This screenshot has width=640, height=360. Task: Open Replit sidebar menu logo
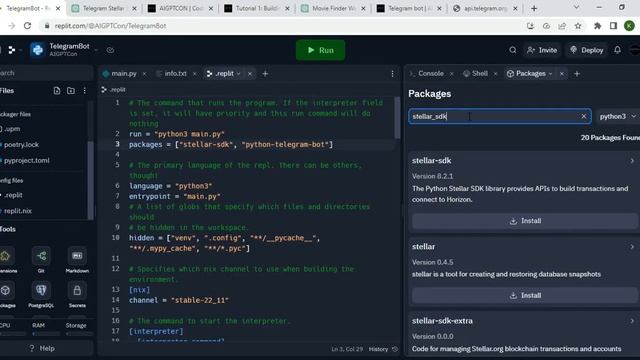pos(11,50)
